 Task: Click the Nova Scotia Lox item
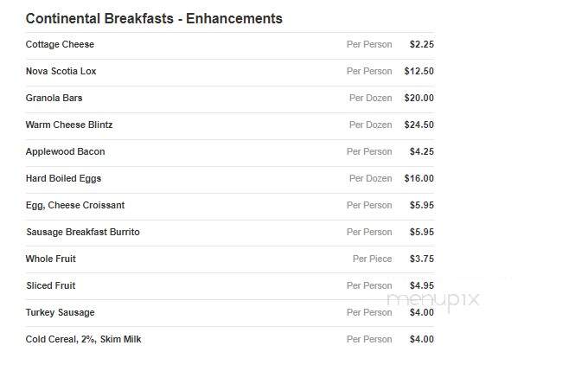click(61, 71)
